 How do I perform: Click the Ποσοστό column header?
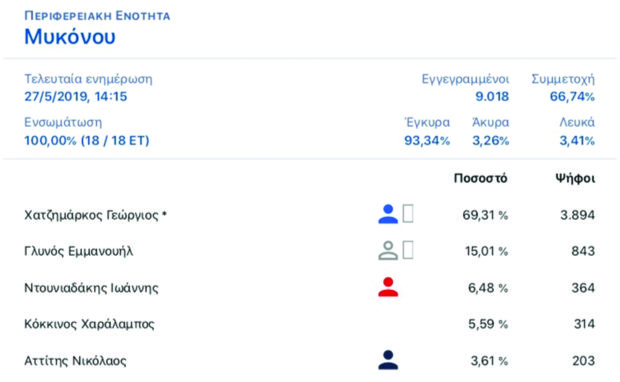point(480,178)
